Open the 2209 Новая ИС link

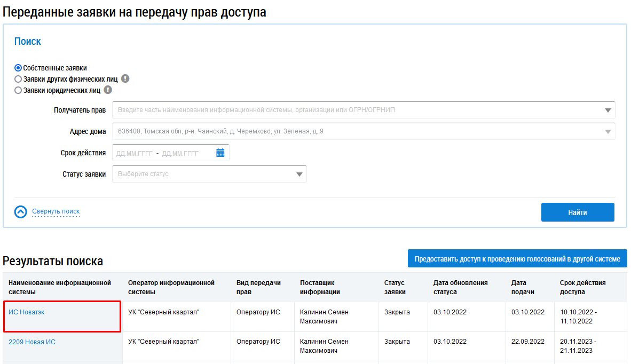32,342
